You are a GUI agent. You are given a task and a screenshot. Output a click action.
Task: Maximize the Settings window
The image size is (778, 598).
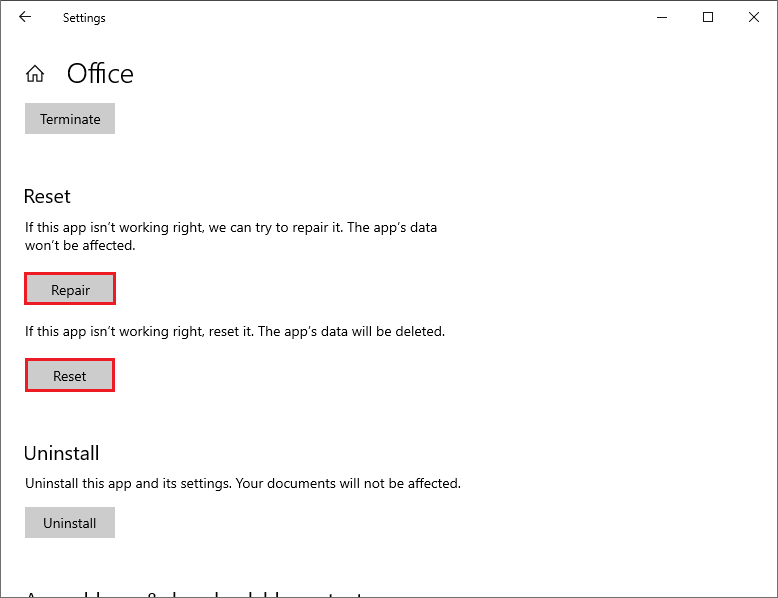click(708, 17)
